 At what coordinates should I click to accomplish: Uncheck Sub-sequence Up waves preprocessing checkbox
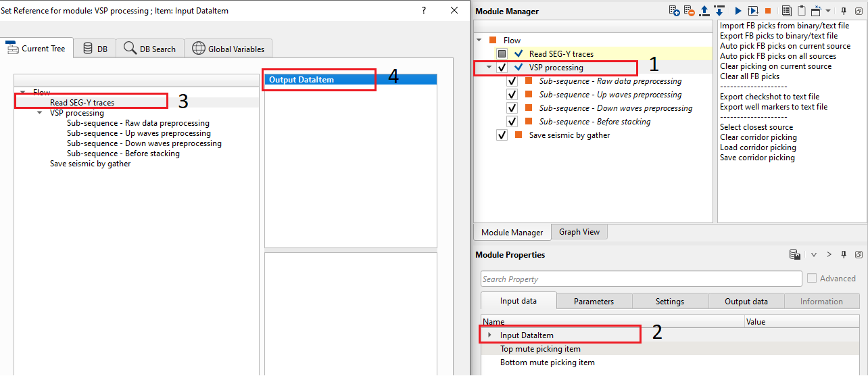coord(512,95)
